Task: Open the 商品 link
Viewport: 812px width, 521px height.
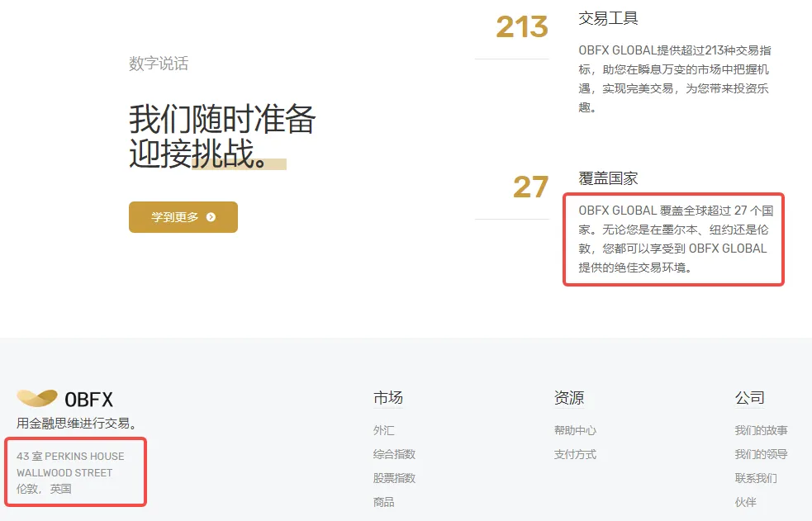Action: 384,502
